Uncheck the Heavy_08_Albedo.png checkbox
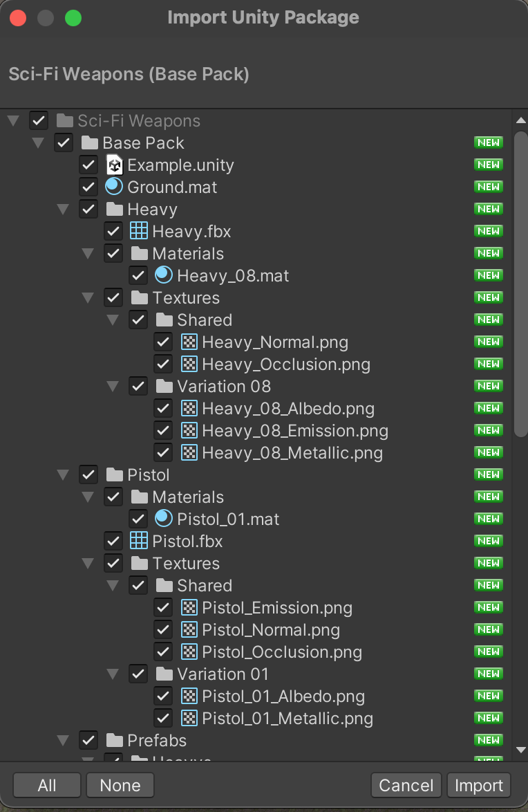The image size is (528, 812). pos(163,408)
